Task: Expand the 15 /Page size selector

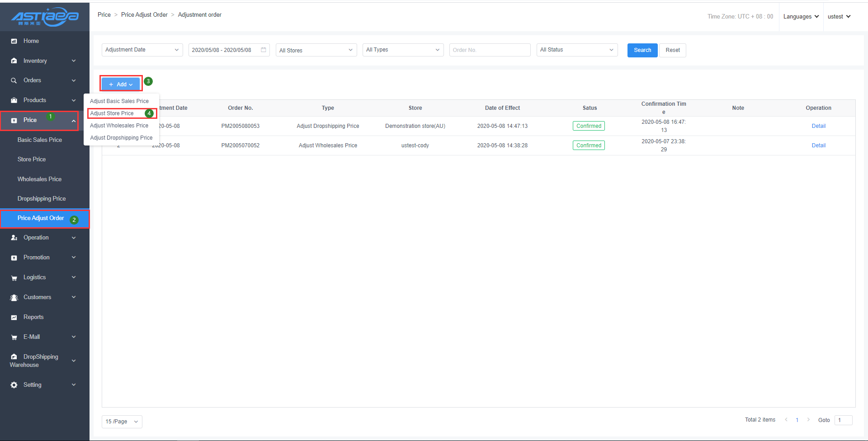Action: (122, 422)
